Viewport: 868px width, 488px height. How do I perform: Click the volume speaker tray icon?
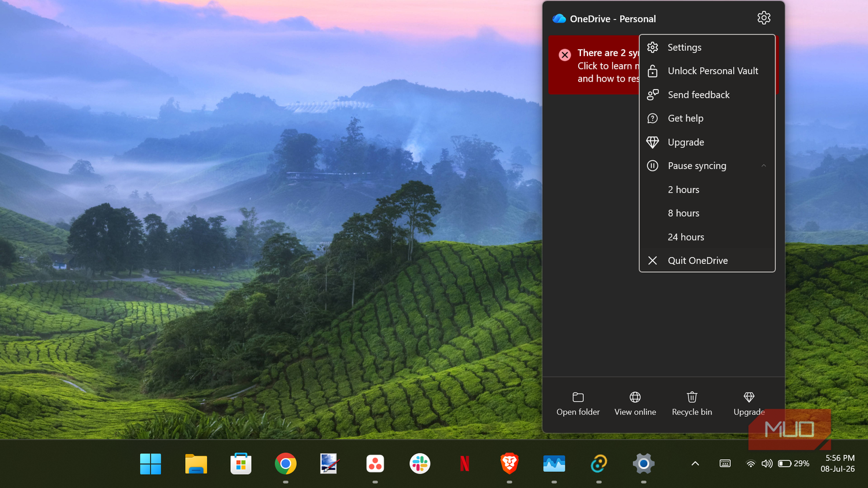pyautogui.click(x=767, y=464)
